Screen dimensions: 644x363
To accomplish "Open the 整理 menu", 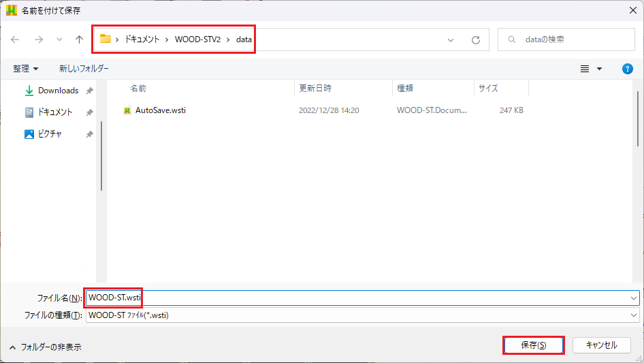I will (26, 69).
